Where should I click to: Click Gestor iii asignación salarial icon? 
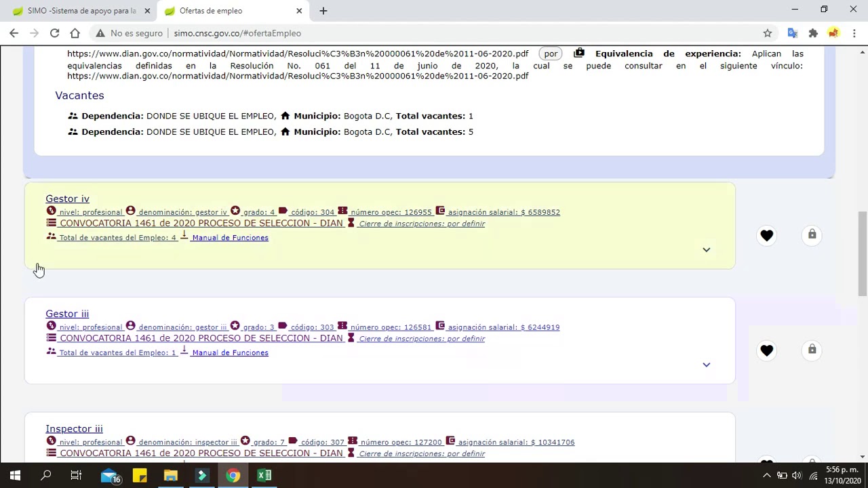(440, 326)
